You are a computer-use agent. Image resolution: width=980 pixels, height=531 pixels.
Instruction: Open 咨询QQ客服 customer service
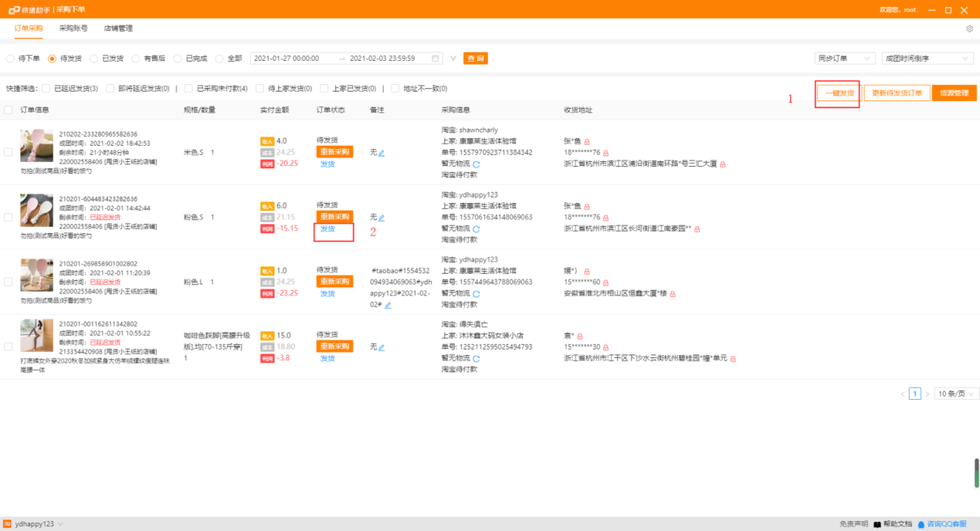tap(948, 523)
